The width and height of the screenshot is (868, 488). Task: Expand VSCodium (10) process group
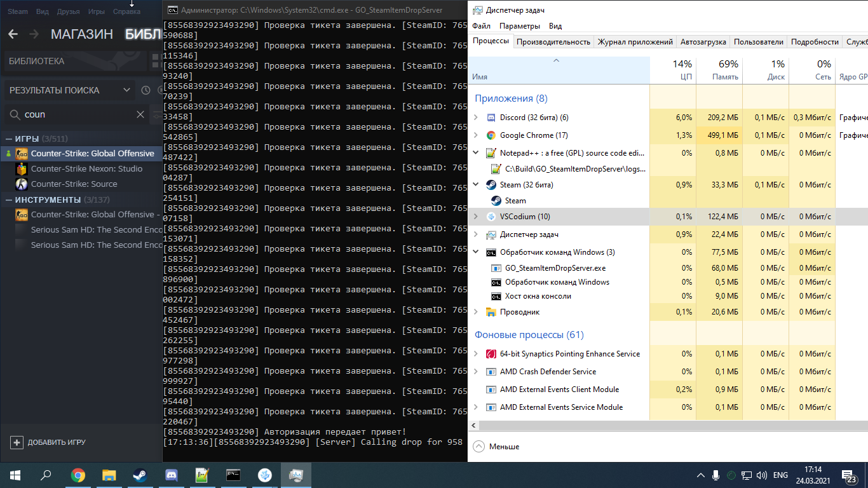coord(476,217)
